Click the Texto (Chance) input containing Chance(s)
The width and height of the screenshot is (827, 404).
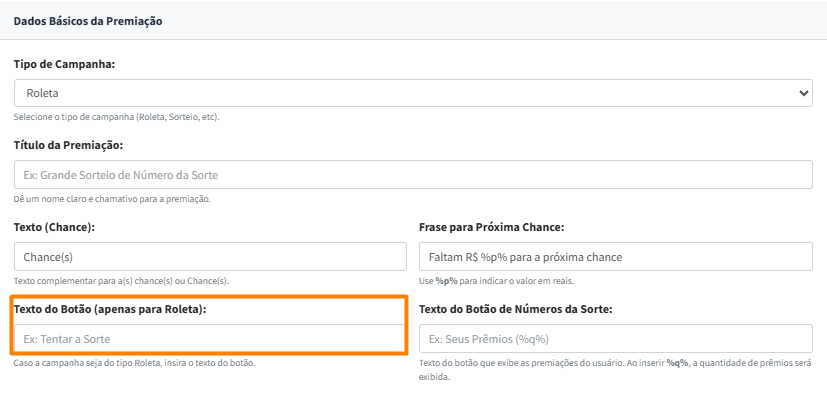tap(210, 257)
